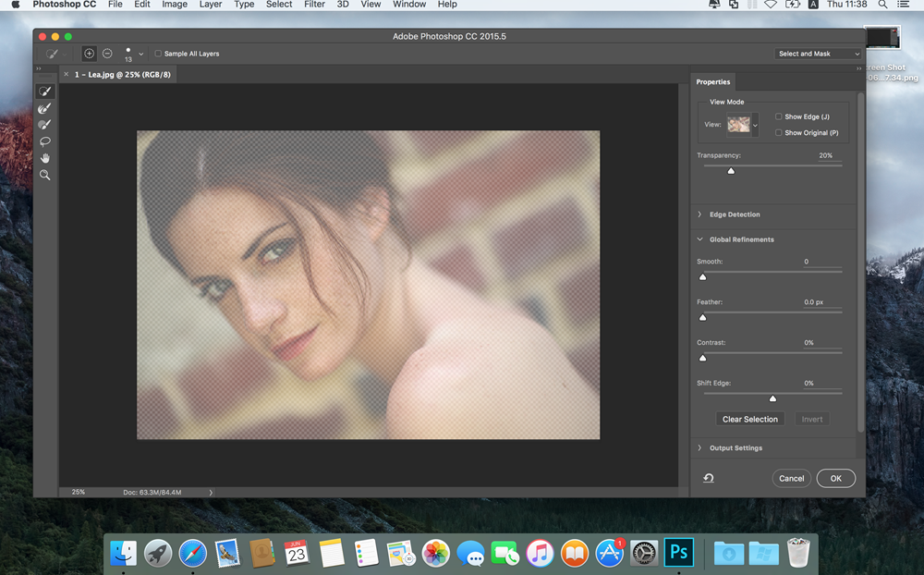Select the Hand tool
The width and height of the screenshot is (924, 575).
click(44, 158)
